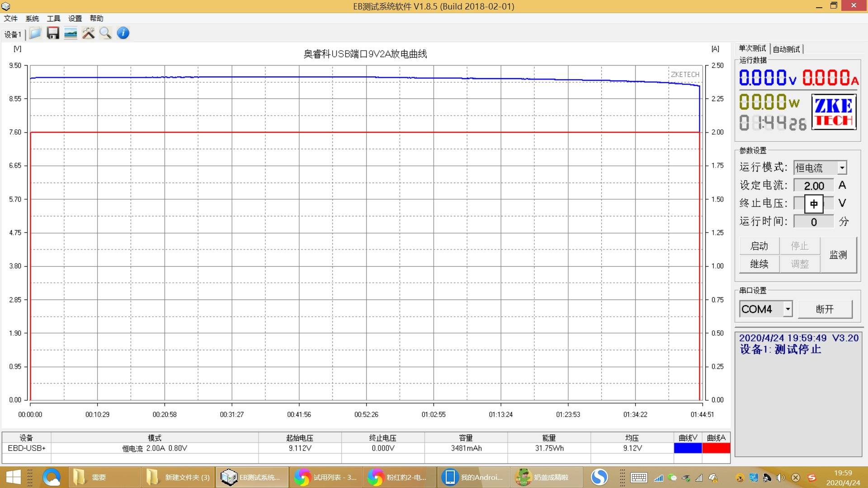The width and height of the screenshot is (868, 488).
Task: Click the ZKE TECH logo
Action: tap(834, 112)
